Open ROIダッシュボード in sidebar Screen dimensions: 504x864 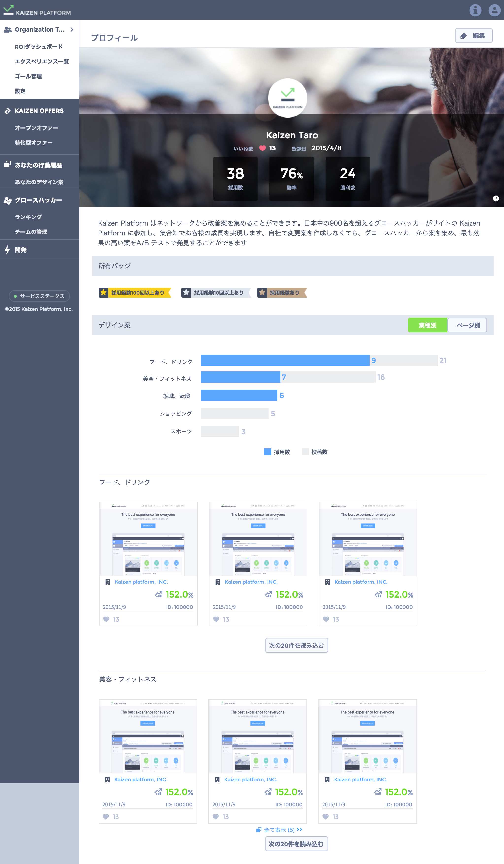(x=39, y=47)
